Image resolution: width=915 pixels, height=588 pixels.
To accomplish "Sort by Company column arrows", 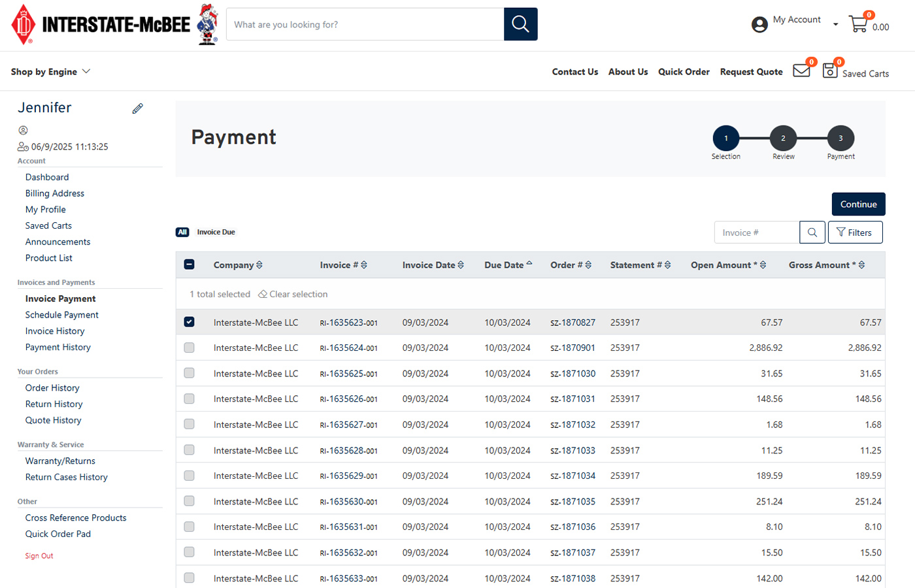I will (259, 265).
